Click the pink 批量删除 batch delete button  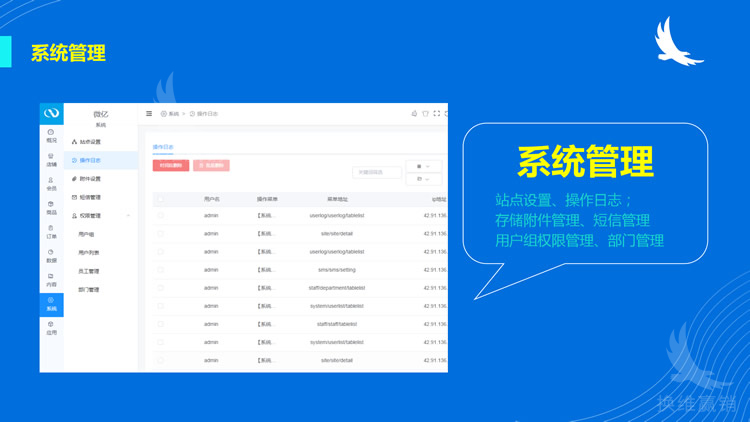coord(211,166)
